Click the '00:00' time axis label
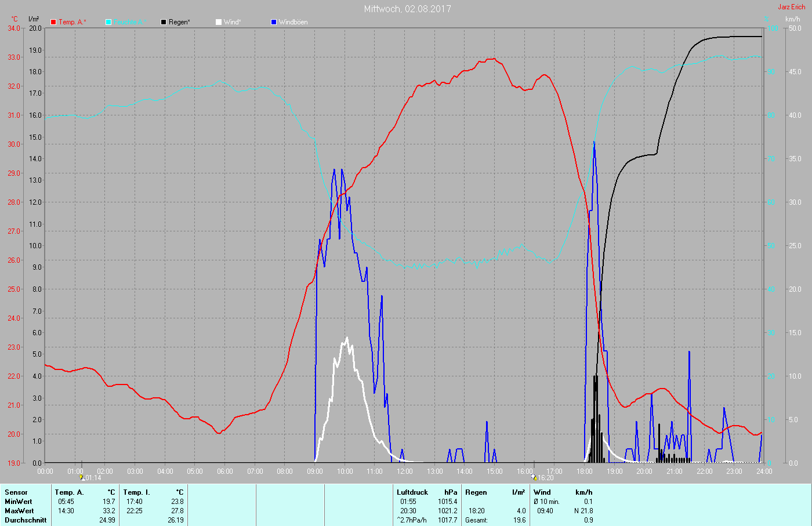 click(x=45, y=471)
